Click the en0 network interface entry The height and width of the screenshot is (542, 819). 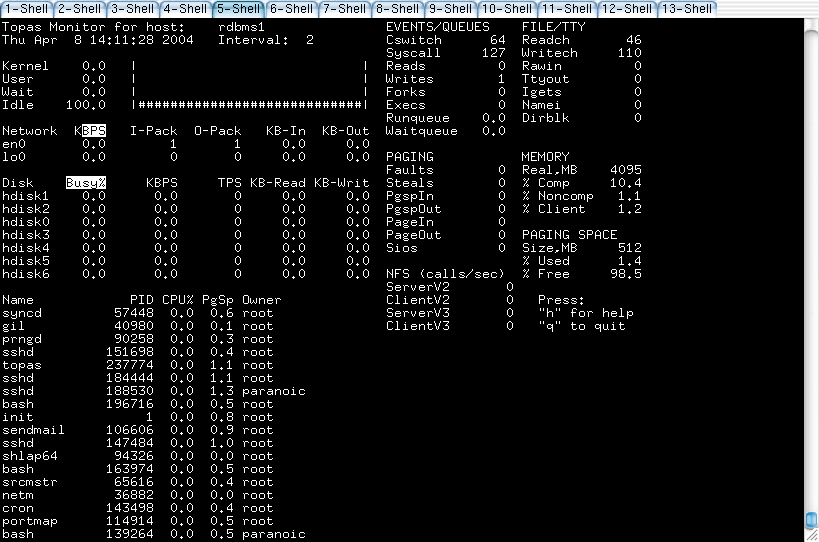point(13,144)
